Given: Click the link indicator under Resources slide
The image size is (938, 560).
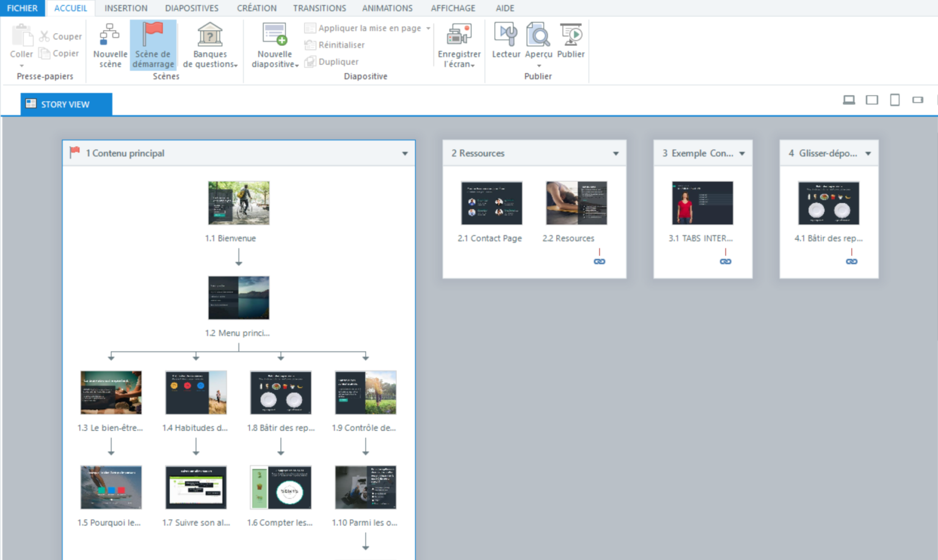Looking at the screenshot, I should (599, 261).
